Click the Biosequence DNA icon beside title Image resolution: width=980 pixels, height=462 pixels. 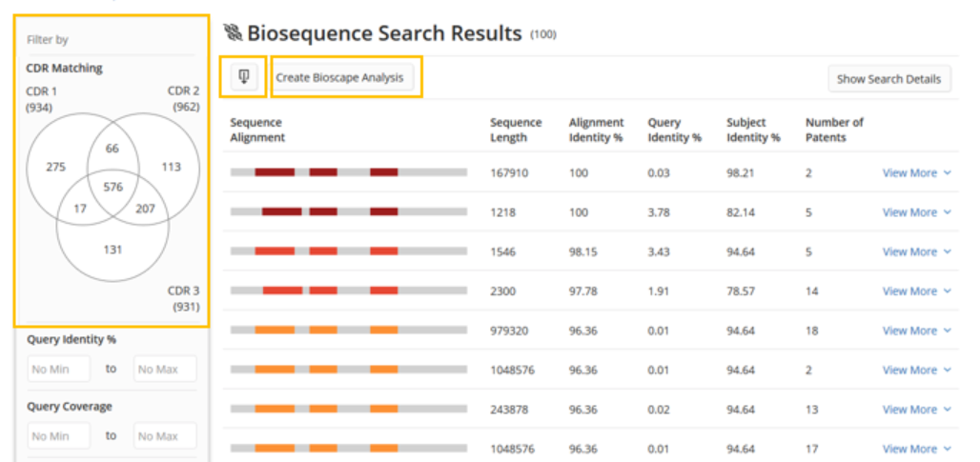point(233,33)
